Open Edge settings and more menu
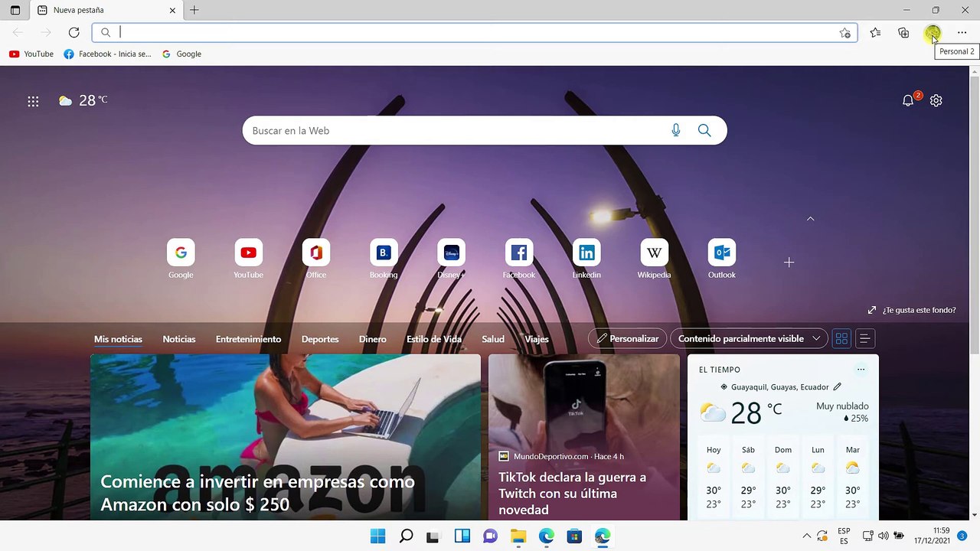The image size is (980, 551). [962, 32]
